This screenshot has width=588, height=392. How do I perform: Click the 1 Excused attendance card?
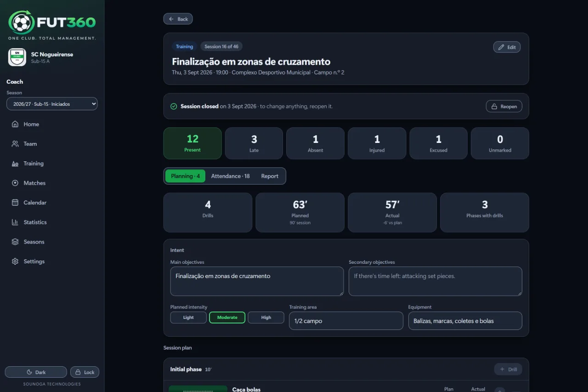(x=439, y=143)
